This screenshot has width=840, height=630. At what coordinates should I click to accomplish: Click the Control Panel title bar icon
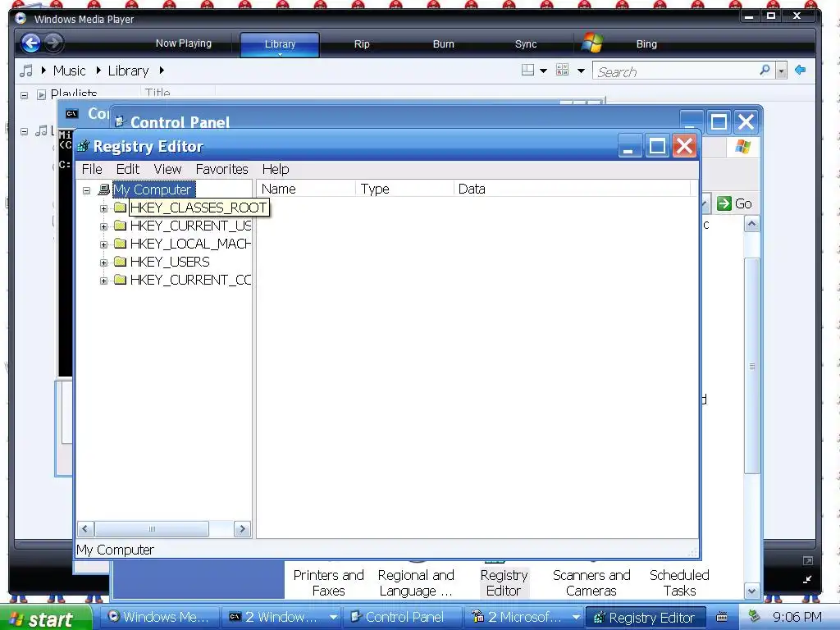point(120,122)
